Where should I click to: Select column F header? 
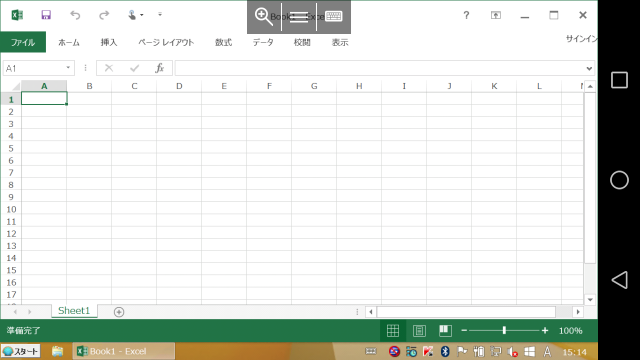(x=269, y=86)
